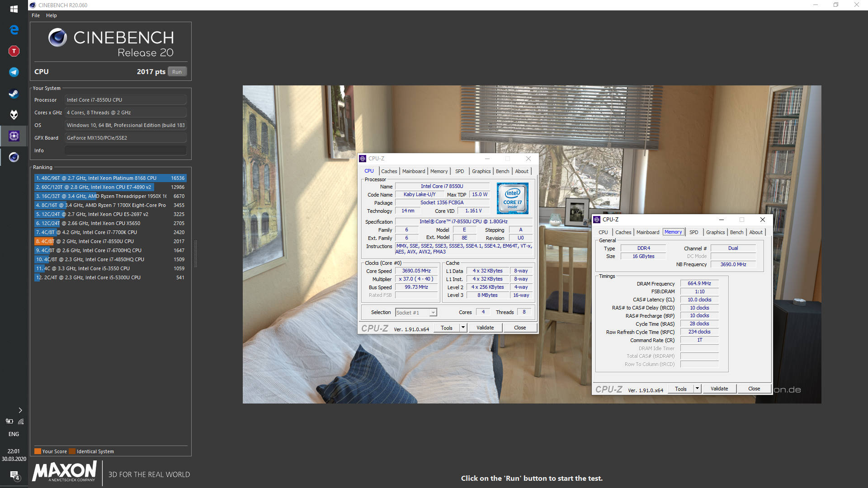Switch to Graphics tab in Memory CPU-Z window
Viewport: 868px width, 488px height.
coord(715,232)
